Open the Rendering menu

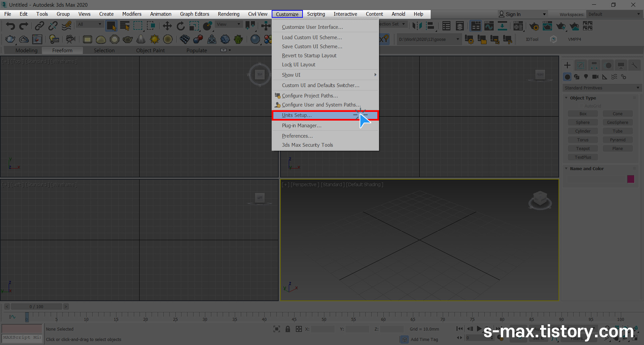[x=228, y=14]
